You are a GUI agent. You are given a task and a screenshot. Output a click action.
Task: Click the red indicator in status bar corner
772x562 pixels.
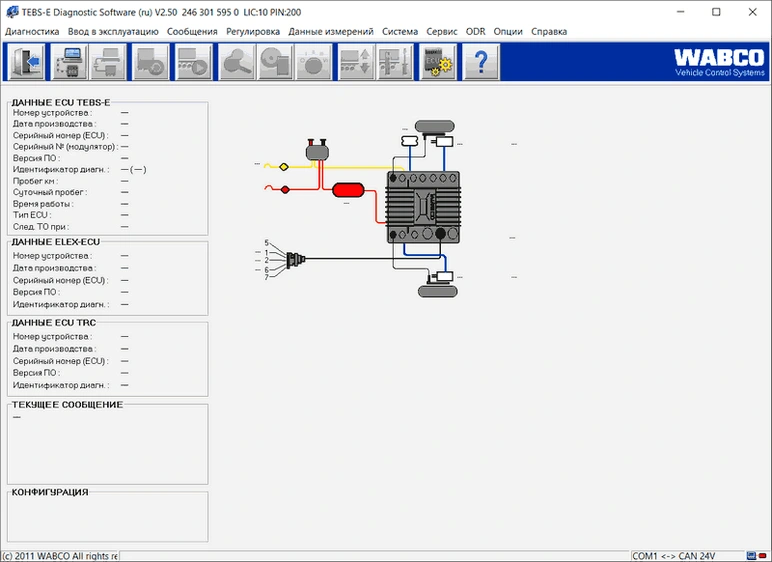763,556
